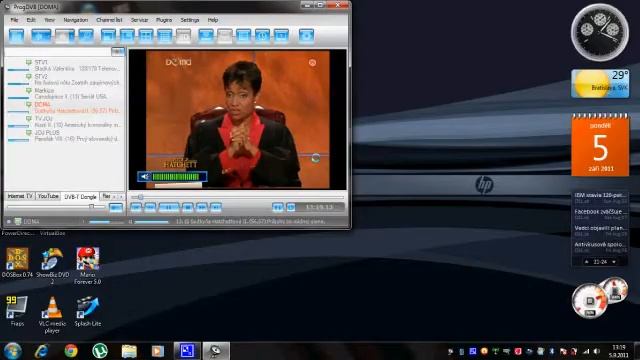Open Windows Explorer folder from taskbar
The image size is (640, 360).
click(129, 351)
